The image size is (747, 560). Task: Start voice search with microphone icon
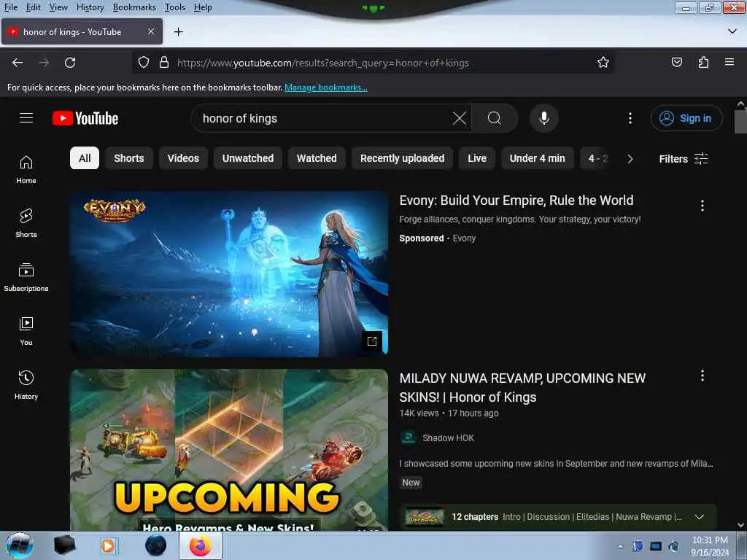(543, 118)
